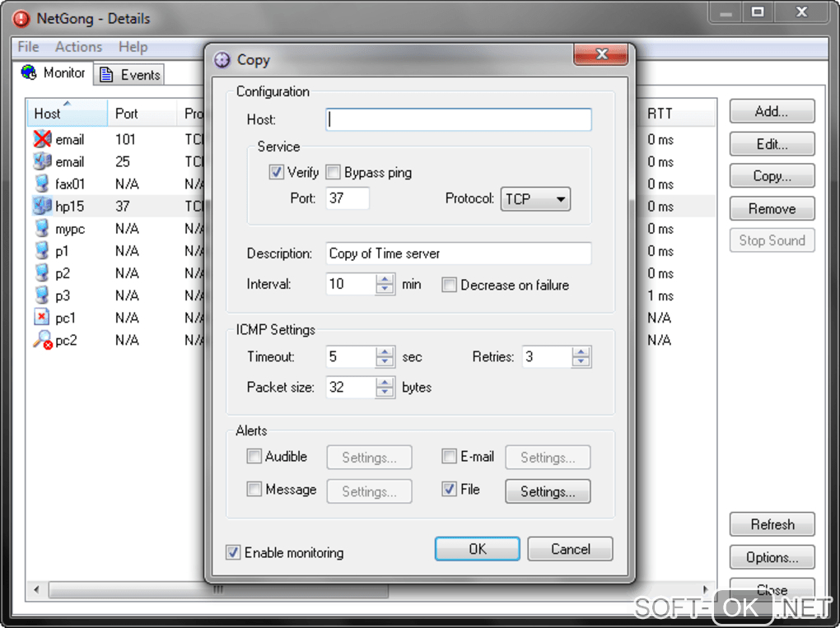The height and width of the screenshot is (628, 840).
Task: Increase the Retries count
Action: (x=581, y=351)
